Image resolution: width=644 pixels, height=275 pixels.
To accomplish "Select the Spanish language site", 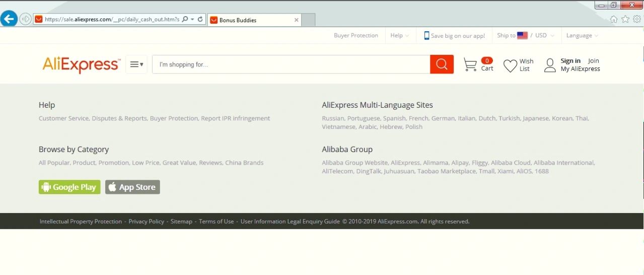I will click(394, 118).
